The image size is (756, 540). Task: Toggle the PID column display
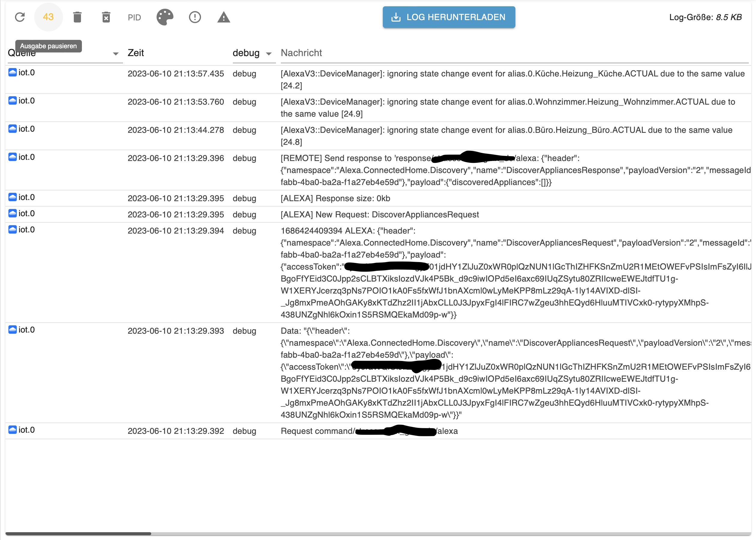(x=134, y=17)
